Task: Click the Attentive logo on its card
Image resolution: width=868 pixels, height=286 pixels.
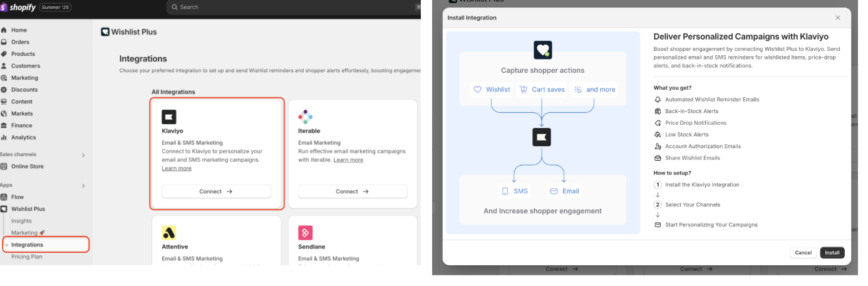Action: pyautogui.click(x=169, y=233)
